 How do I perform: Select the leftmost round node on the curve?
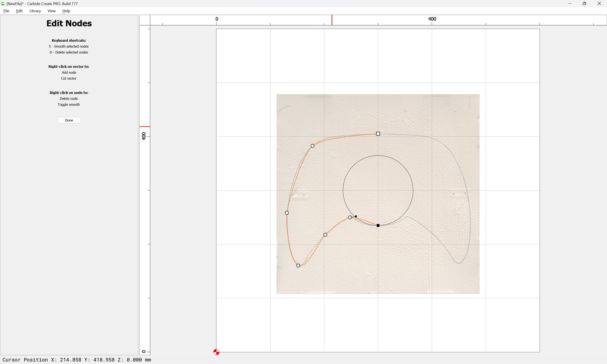(287, 213)
